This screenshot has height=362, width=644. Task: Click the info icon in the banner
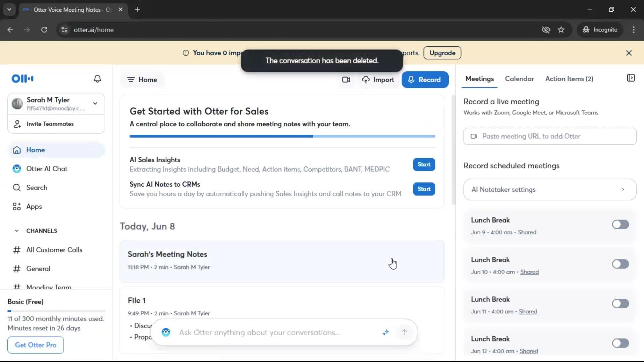point(185,53)
